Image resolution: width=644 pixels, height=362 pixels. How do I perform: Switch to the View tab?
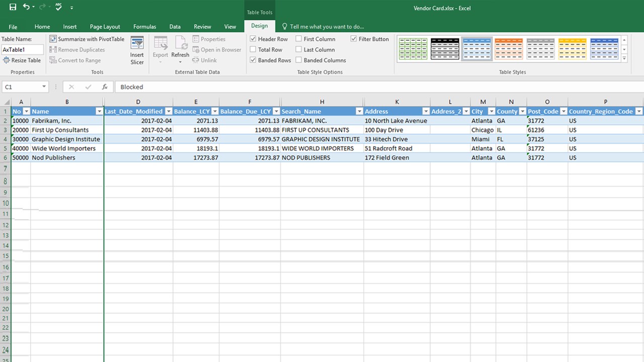pyautogui.click(x=230, y=27)
